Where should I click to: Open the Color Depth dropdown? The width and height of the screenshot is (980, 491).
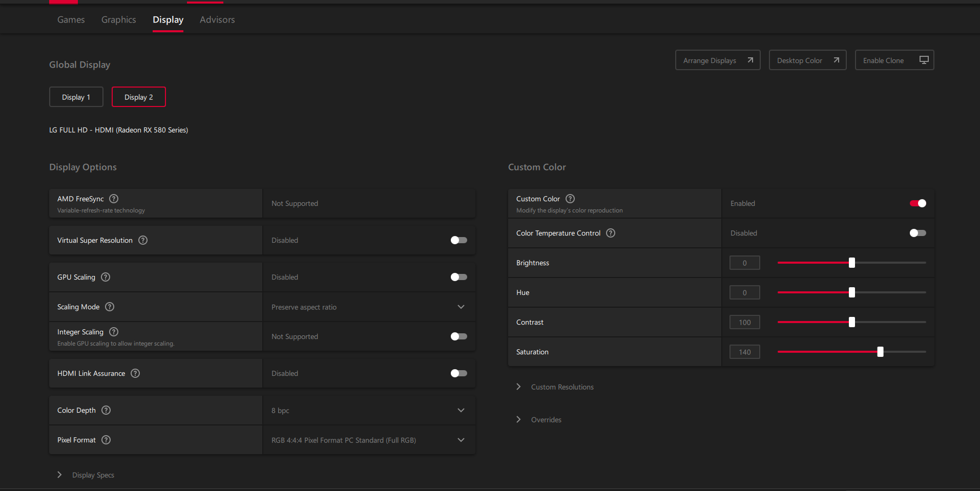click(369, 411)
